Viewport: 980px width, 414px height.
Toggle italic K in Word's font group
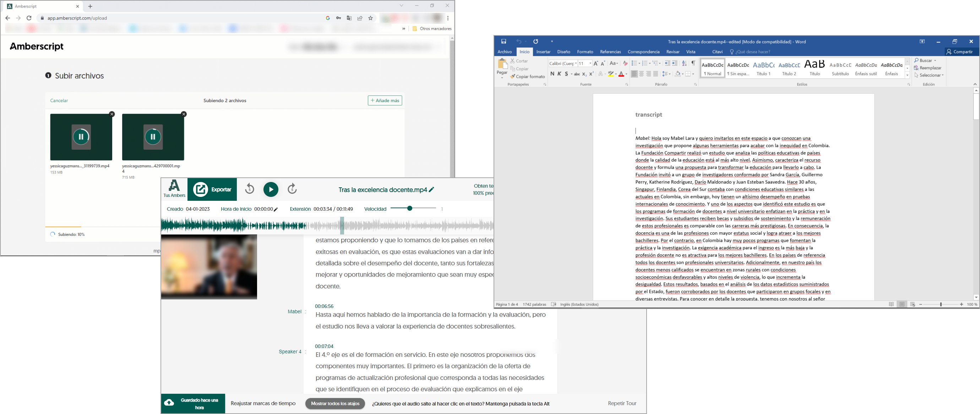pos(559,74)
